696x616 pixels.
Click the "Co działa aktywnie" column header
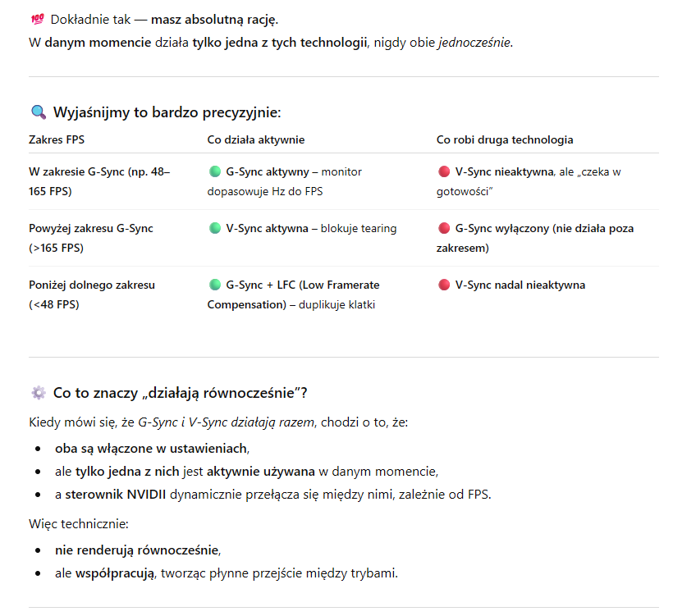point(255,140)
